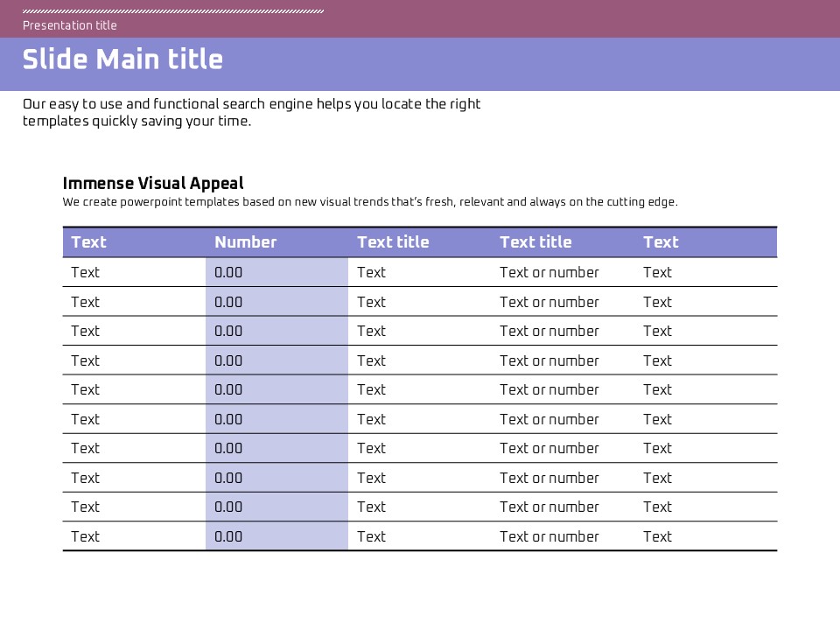Click the '0.00' cell in the fifth data row
The height and width of the screenshot is (630, 840).
pyautogui.click(x=228, y=389)
